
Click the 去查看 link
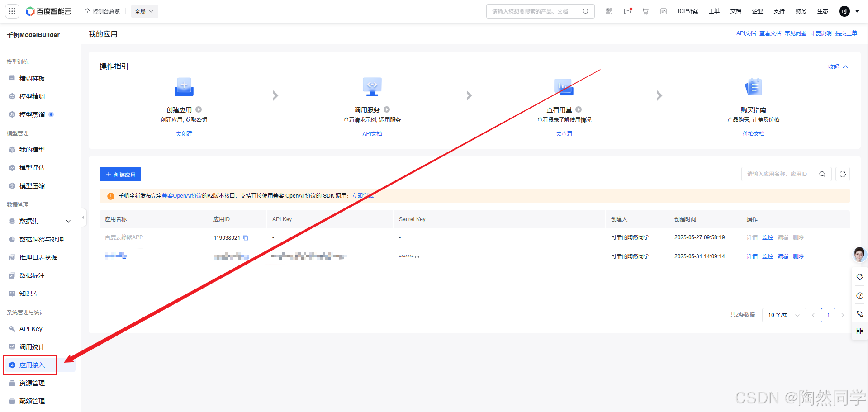pos(564,134)
